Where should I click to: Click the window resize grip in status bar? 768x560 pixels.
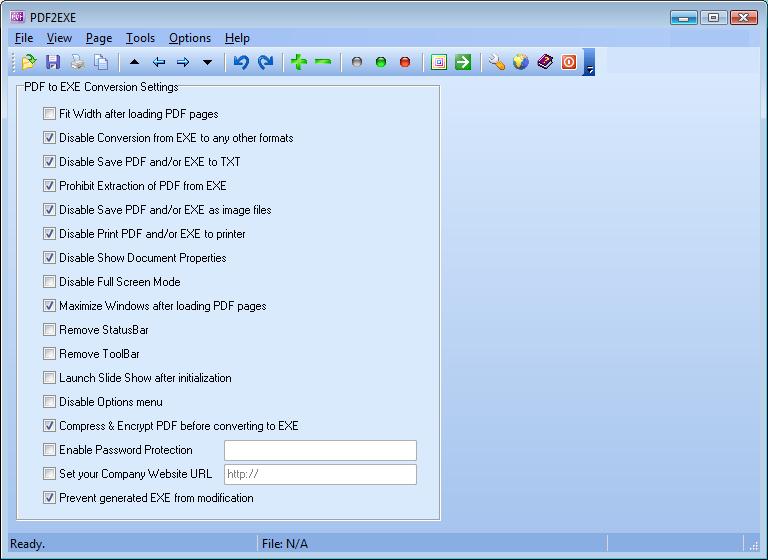tap(753, 545)
